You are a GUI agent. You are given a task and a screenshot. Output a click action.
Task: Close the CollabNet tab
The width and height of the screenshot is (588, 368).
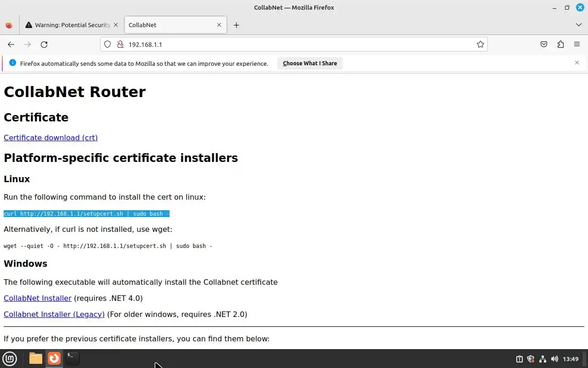point(219,25)
